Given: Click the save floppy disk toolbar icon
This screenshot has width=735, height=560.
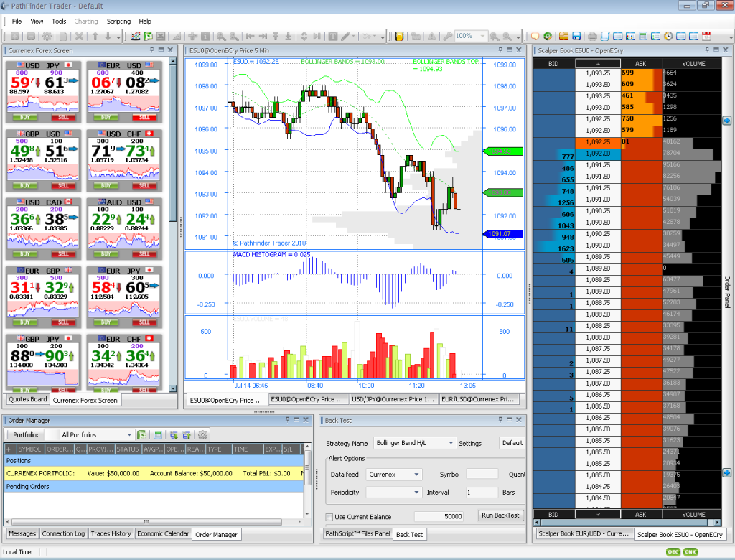Looking at the screenshot, I should pyautogui.click(x=576, y=36).
